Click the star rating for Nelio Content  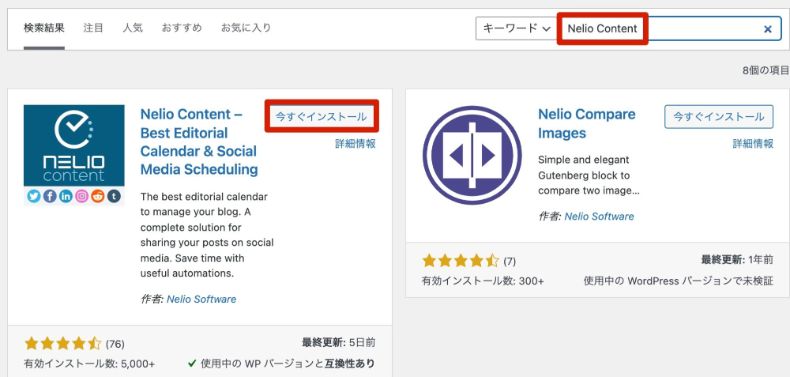(63, 344)
